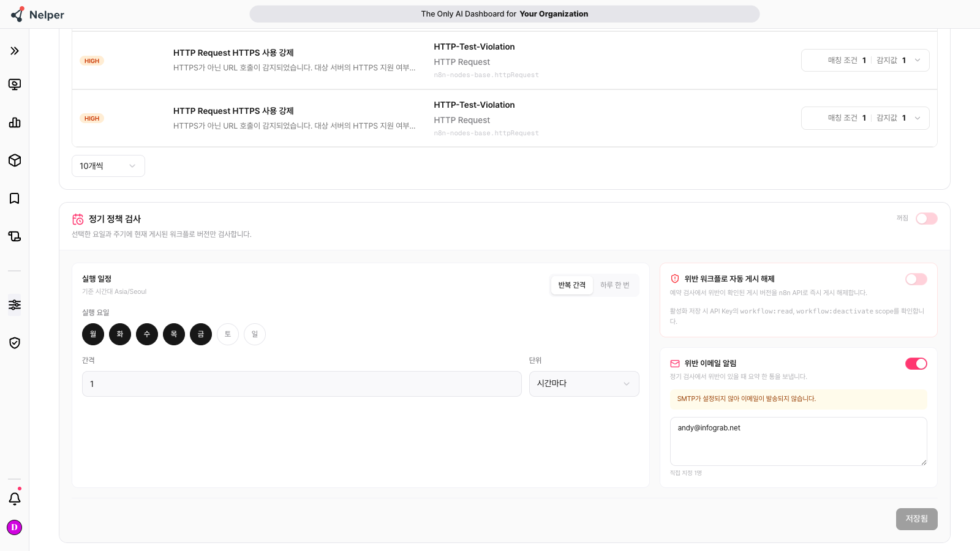Click the shield icon beside 위반 워크플로 자동 게시 해제
980x551 pixels.
tap(675, 279)
